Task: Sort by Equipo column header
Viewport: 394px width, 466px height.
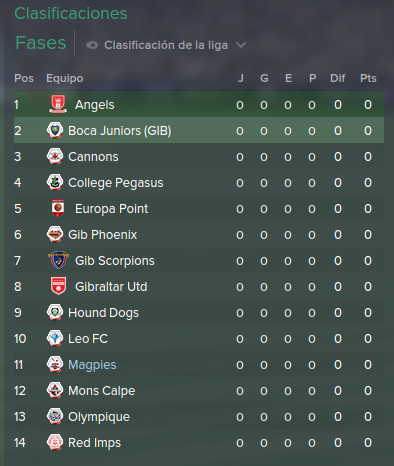Action: click(x=65, y=78)
